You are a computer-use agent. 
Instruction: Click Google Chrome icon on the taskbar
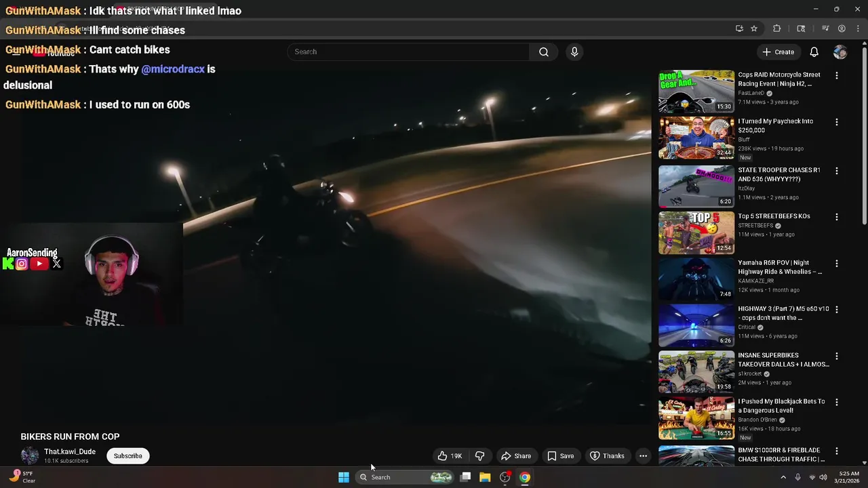pyautogui.click(x=525, y=477)
